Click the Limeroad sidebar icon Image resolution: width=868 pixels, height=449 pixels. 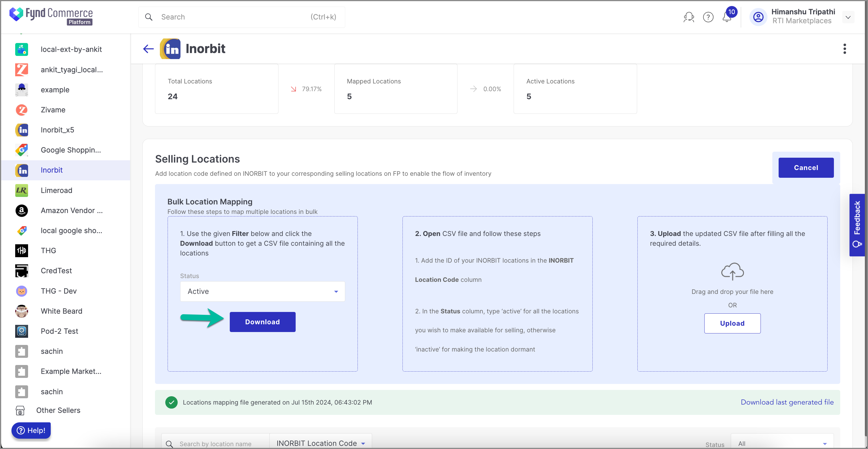[x=21, y=191]
